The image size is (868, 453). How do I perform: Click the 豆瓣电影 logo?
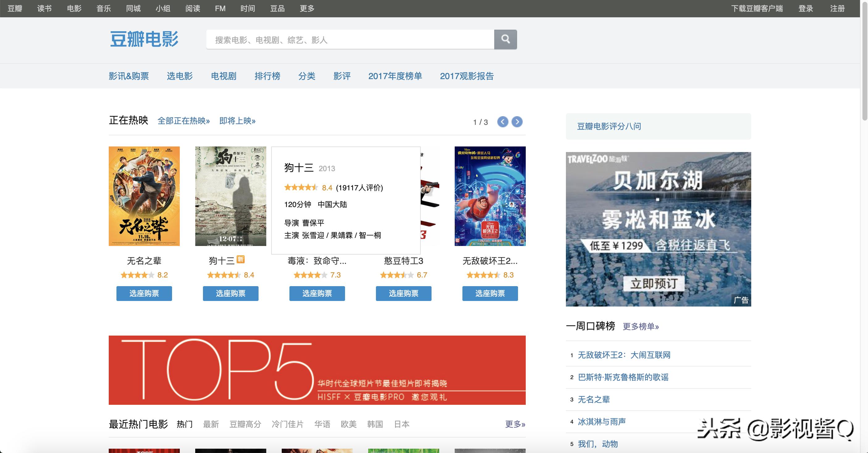(144, 40)
